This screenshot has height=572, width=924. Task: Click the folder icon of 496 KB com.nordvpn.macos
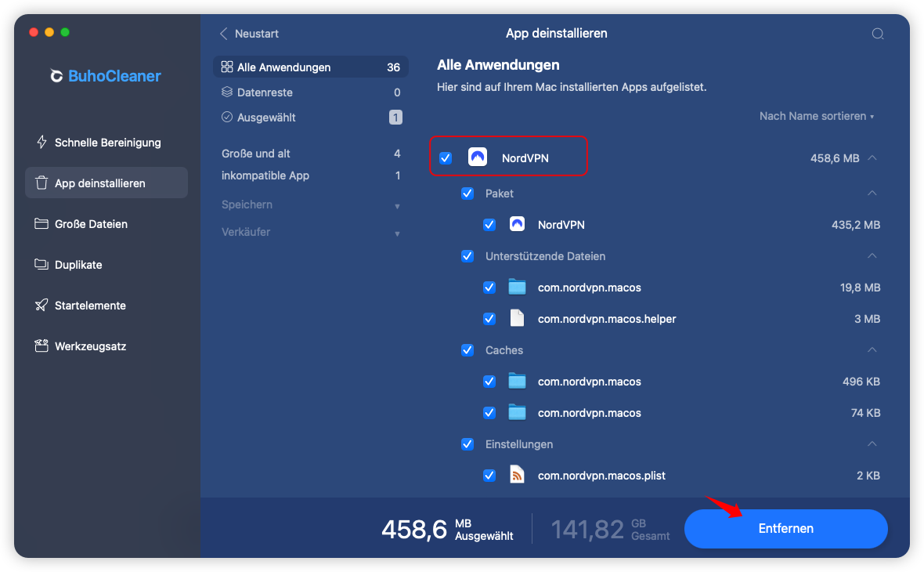coord(517,381)
